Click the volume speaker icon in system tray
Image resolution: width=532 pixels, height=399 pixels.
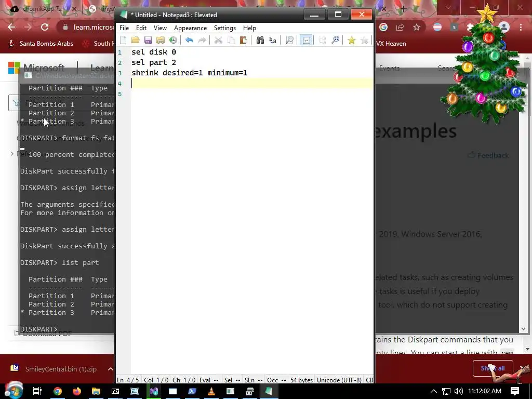tap(458, 391)
